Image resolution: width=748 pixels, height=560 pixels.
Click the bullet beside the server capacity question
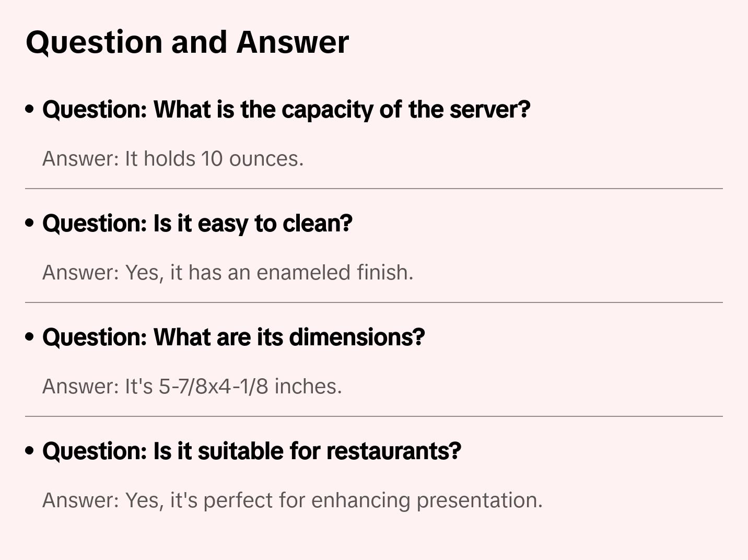(x=30, y=109)
